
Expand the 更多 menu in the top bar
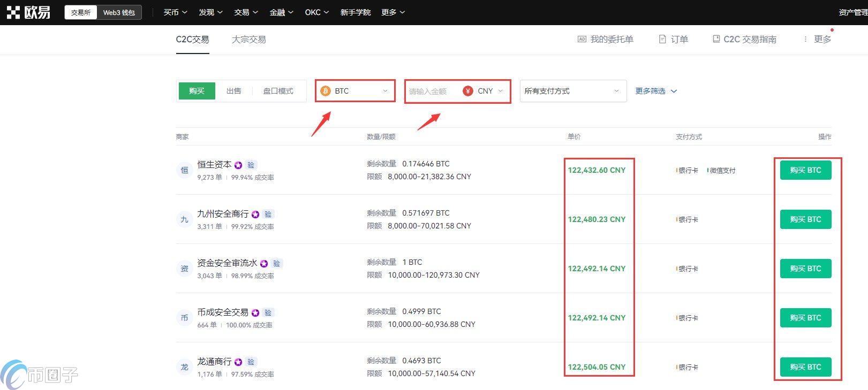click(393, 12)
